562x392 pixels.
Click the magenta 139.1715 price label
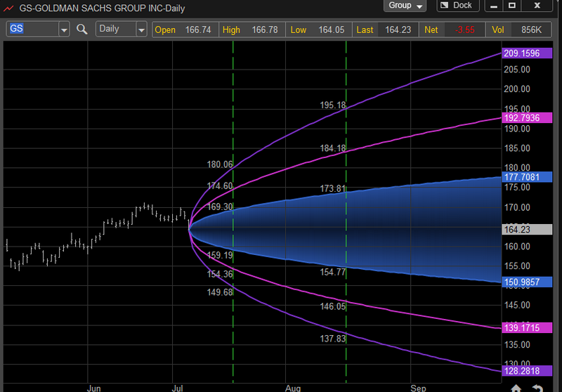(x=527, y=327)
